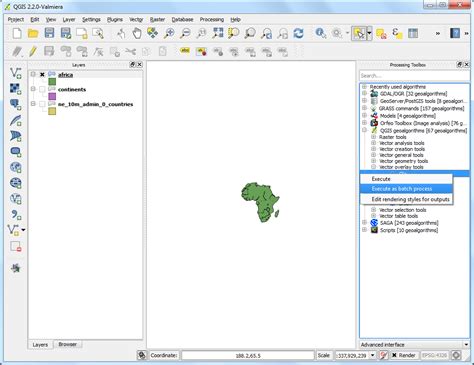This screenshot has width=474, height=365.
Task: Choose Execute as batch process
Action: pyautogui.click(x=406, y=189)
